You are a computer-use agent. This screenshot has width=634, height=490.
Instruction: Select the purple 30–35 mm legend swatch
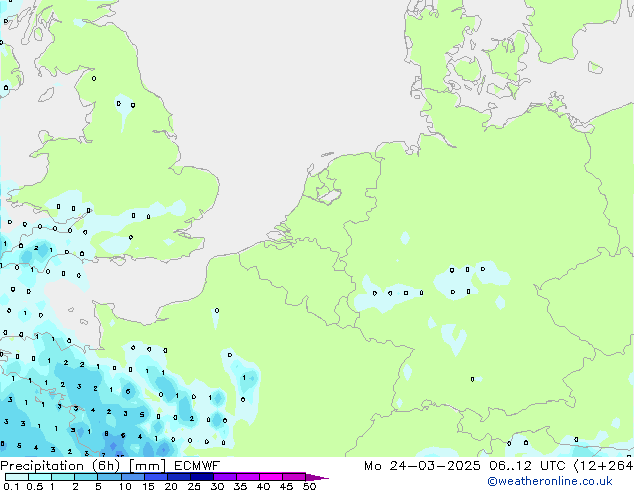(225, 477)
